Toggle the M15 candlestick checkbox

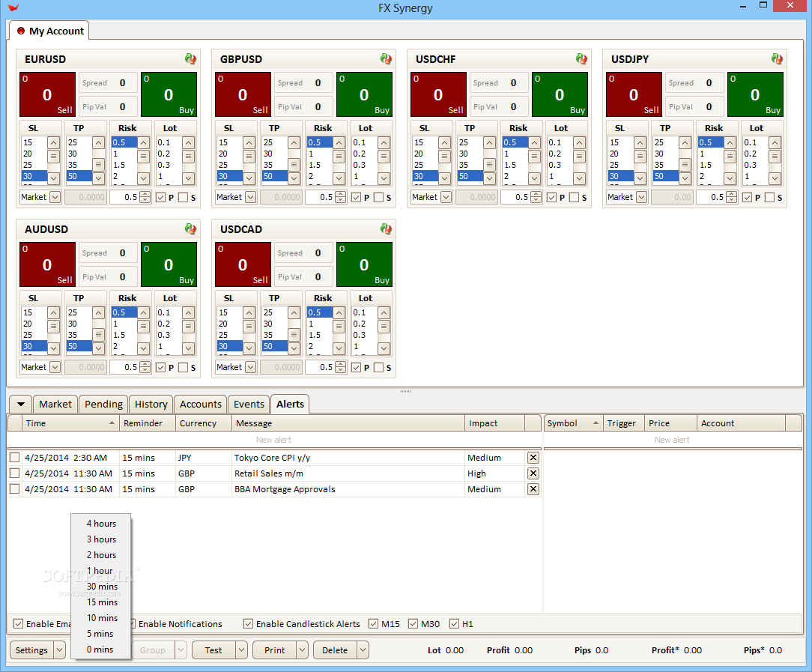(x=373, y=624)
